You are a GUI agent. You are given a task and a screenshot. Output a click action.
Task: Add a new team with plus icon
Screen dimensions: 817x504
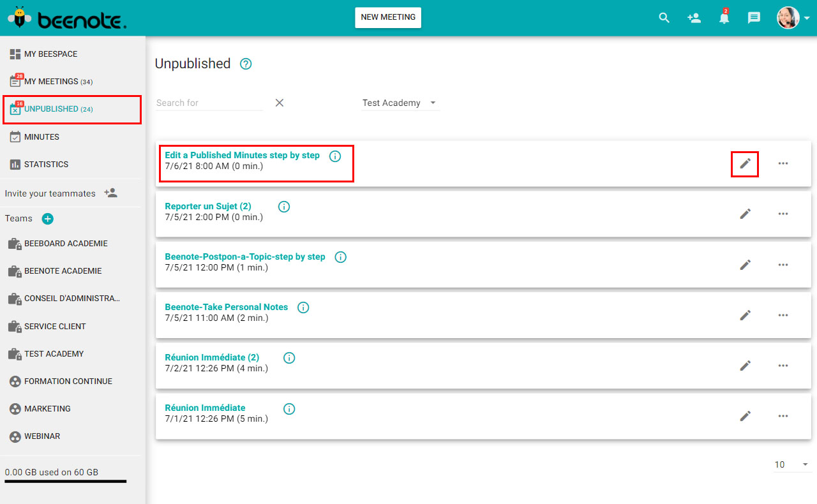coord(48,218)
